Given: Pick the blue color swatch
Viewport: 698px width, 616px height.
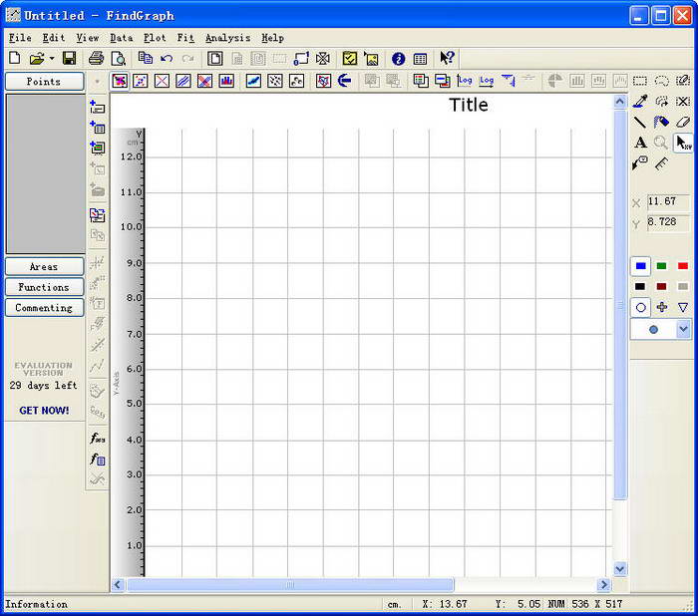Looking at the screenshot, I should (640, 266).
